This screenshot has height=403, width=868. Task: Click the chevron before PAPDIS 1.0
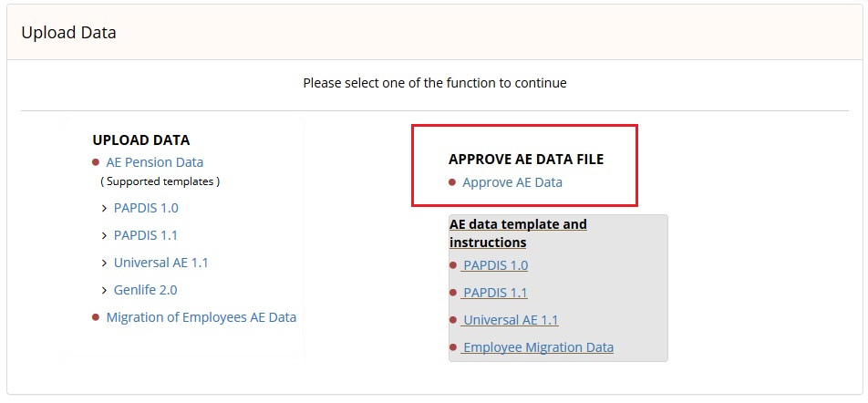tap(104, 209)
